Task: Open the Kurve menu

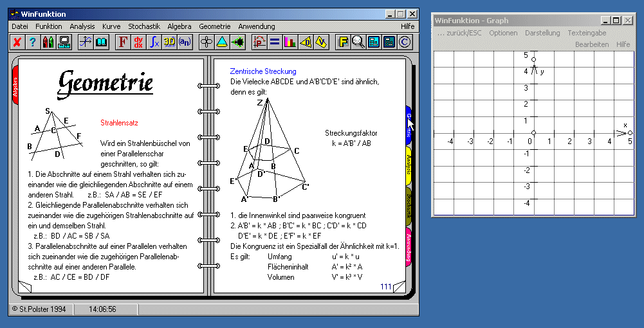Action: [111, 26]
